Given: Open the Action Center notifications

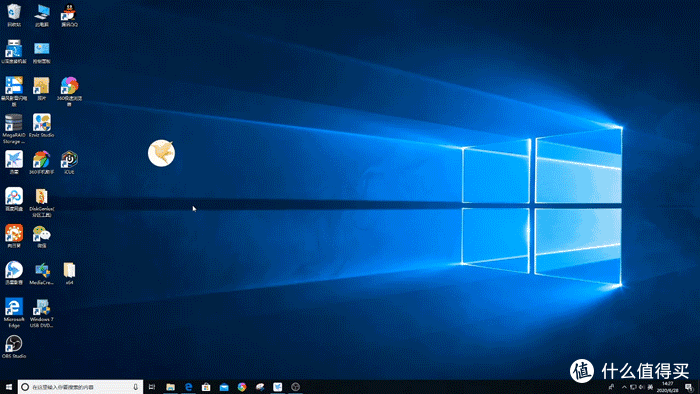Looking at the screenshot, I should tap(689, 387).
